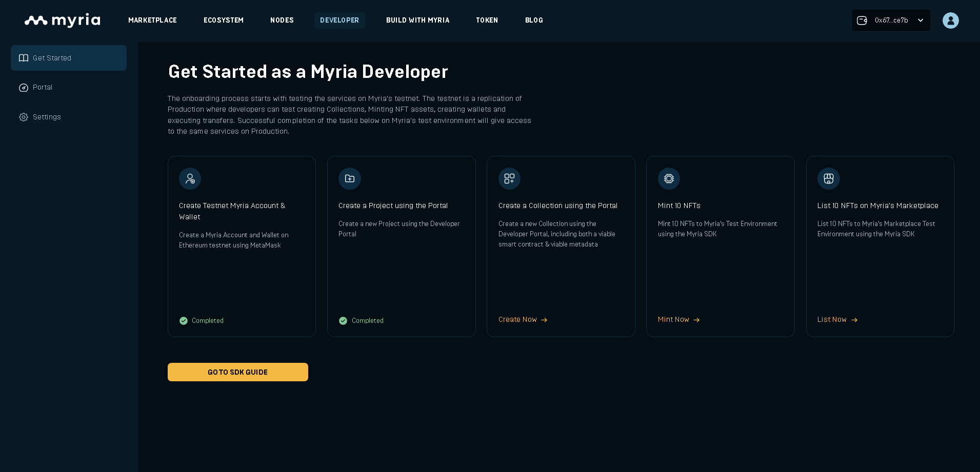
Task: Click the Settings gear icon
Action: pos(24,117)
